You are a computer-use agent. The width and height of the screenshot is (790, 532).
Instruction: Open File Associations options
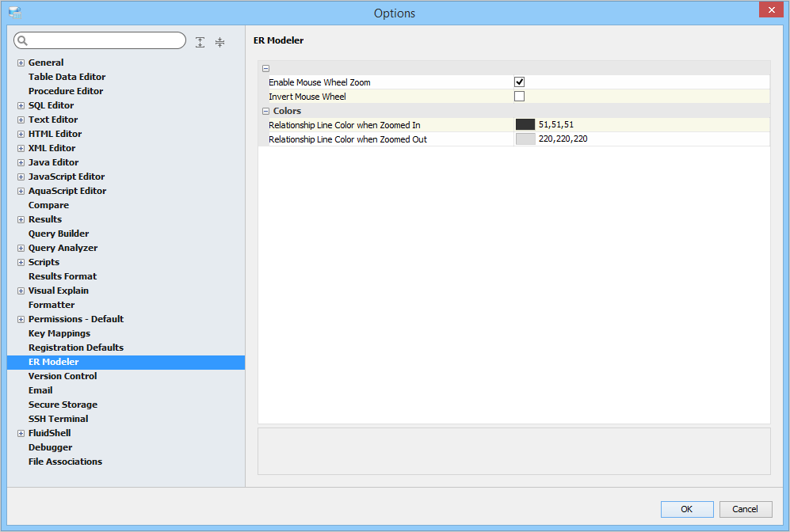tap(66, 462)
